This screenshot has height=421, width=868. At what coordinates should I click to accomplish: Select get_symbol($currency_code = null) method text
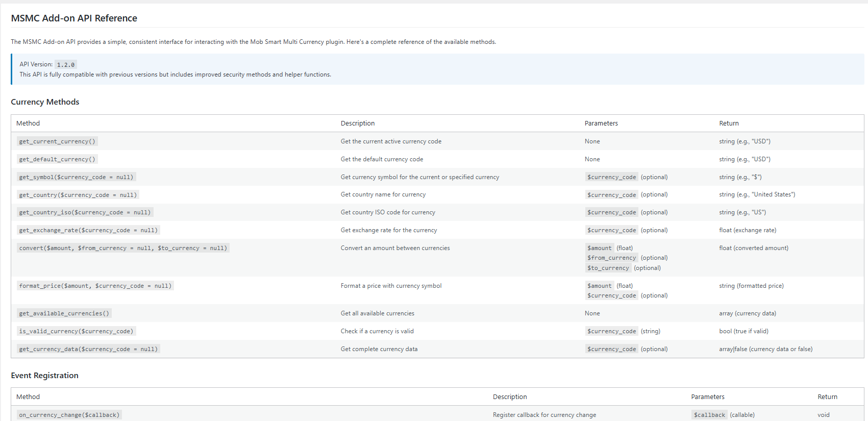coord(76,177)
